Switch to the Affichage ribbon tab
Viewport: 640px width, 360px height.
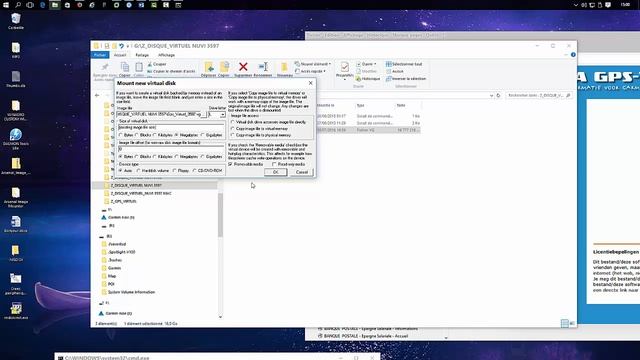pos(167,55)
